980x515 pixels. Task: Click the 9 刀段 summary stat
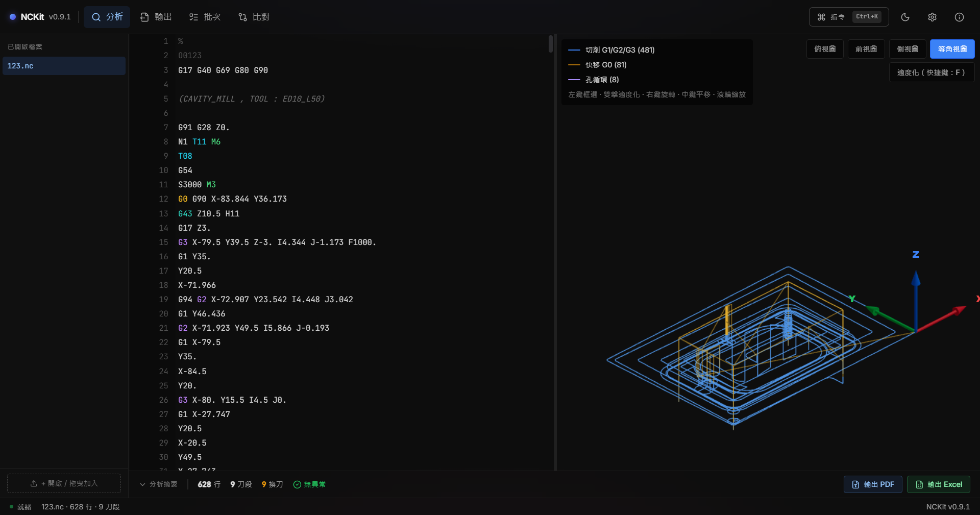click(x=241, y=484)
